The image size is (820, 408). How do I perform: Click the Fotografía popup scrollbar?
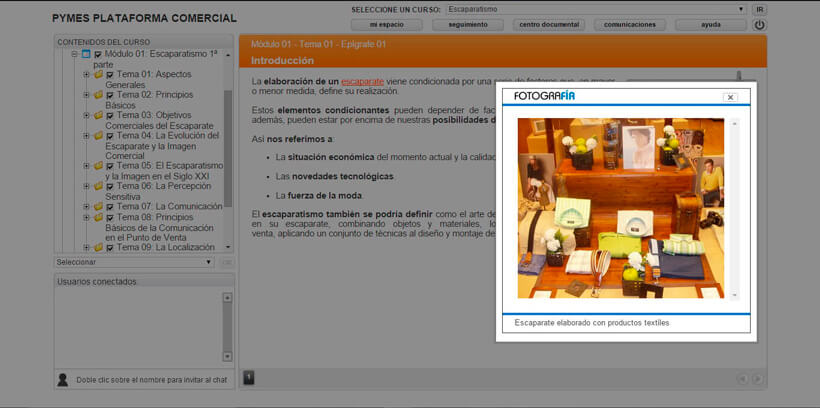tap(735, 209)
